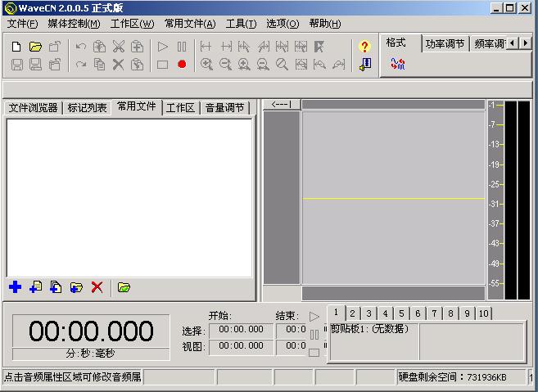
Task: Click the horizontal scrollbar below the waveform
Action: pyautogui.click(x=393, y=292)
